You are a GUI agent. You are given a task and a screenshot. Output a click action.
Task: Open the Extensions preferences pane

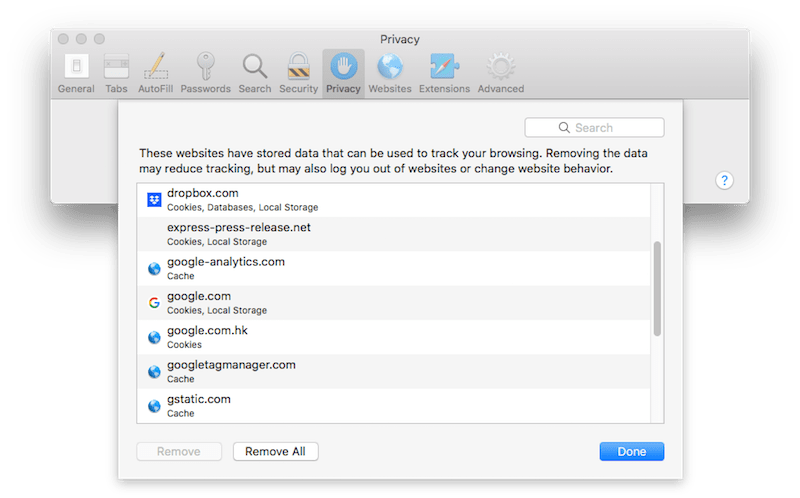pos(444,72)
